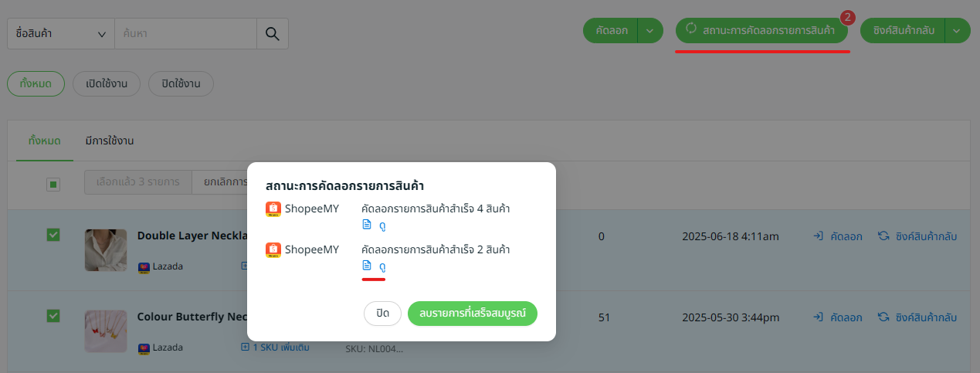The width and height of the screenshot is (980, 373).
Task: Expand the ซิงค์สินค้ากลับ dropdown arrow
Action: click(x=957, y=31)
